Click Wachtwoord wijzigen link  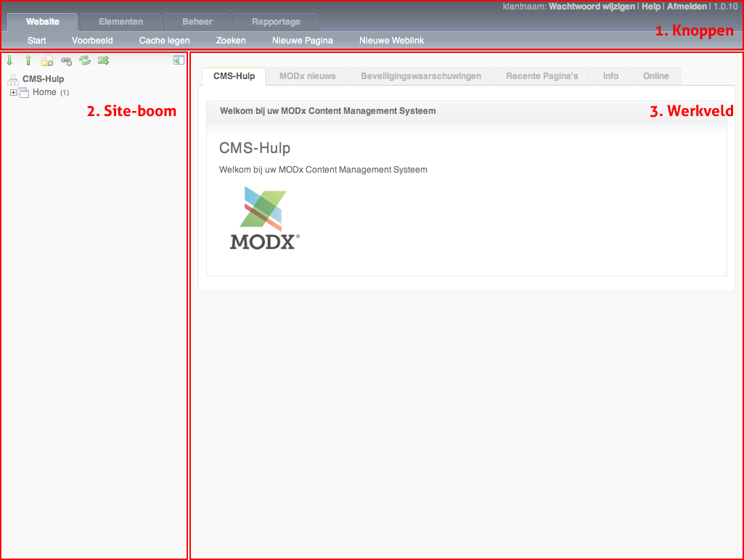592,7
